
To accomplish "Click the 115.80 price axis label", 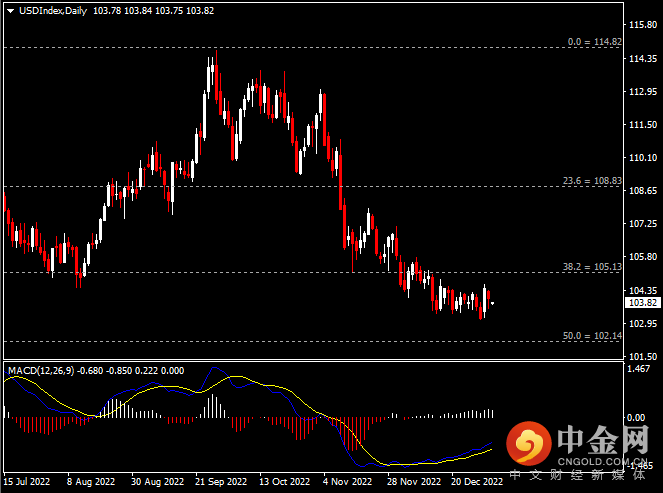I will 640,24.
